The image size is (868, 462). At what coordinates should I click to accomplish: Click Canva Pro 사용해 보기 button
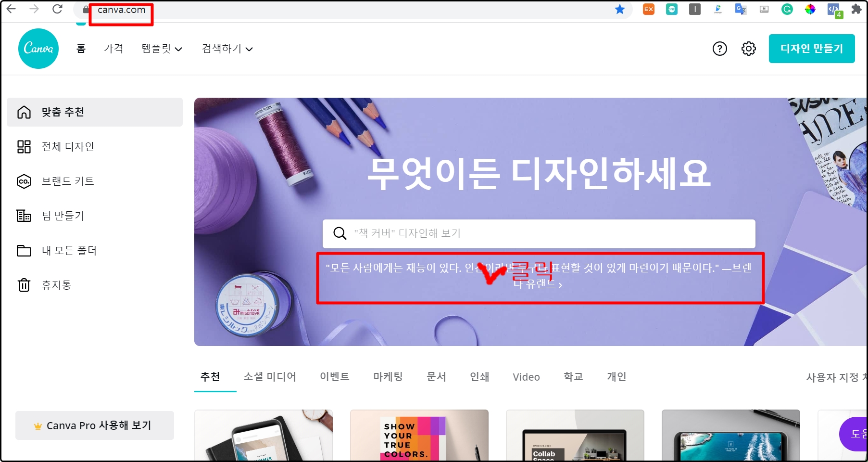pos(95,425)
